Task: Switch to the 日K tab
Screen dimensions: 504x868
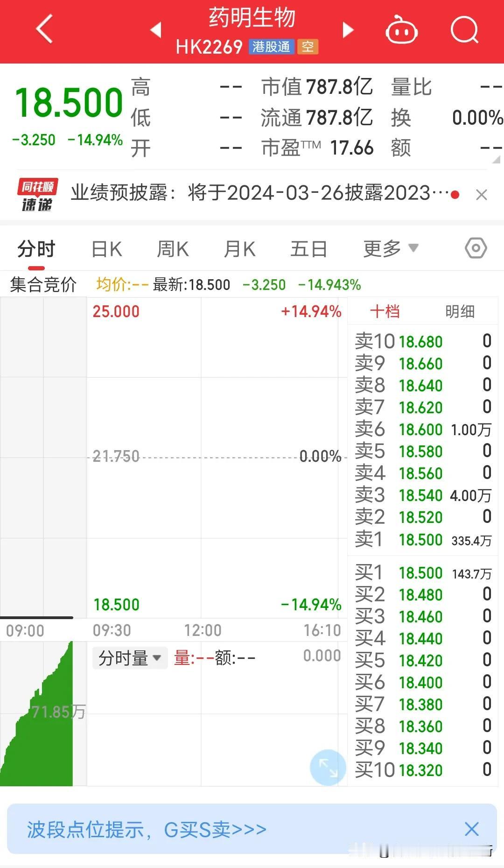Action: point(107,249)
